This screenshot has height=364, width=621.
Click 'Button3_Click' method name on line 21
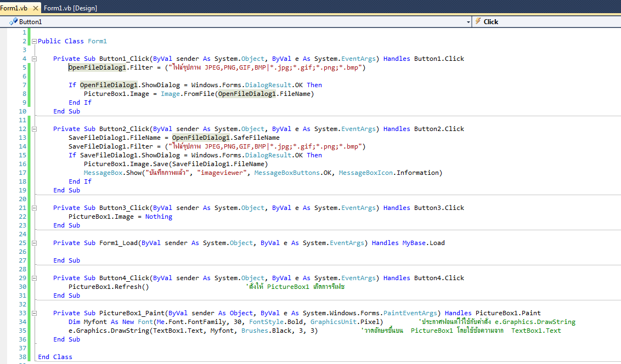click(x=124, y=208)
